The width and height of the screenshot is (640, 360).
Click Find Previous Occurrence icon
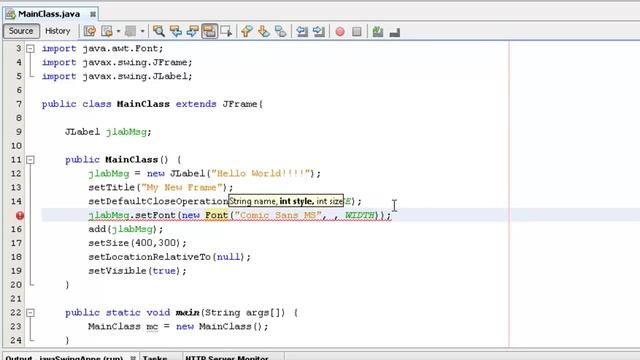point(176,31)
